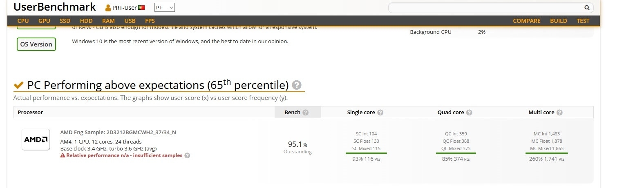Image resolution: width=644 pixels, height=188 pixels.
Task: Click help icon after insufficient samples warning
Action: click(188, 155)
